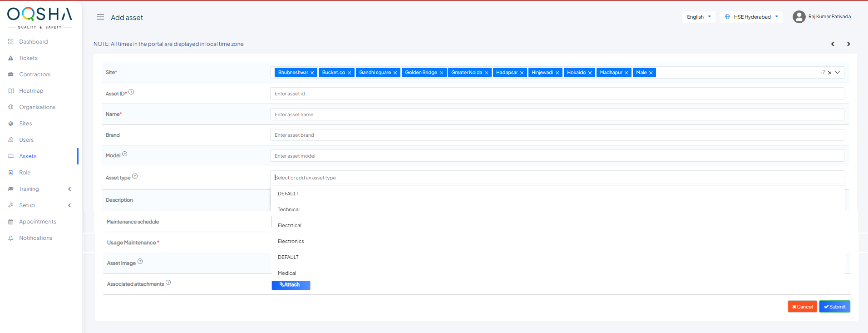
Task: Open Contractors in the sidebar
Action: tap(35, 75)
